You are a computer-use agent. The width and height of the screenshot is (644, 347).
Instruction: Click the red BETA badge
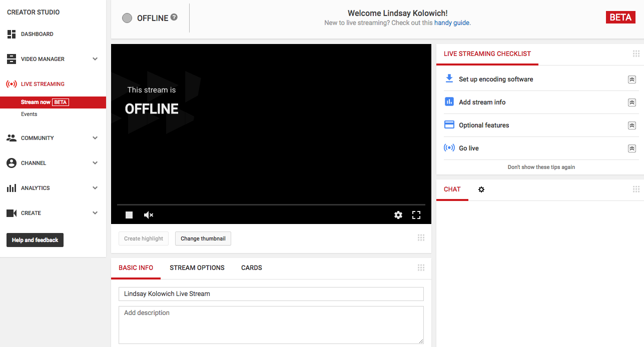620,17
